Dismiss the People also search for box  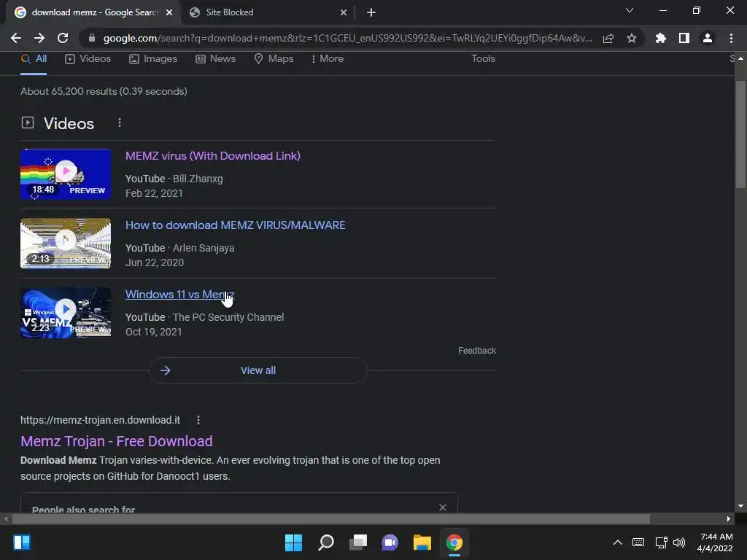(443, 507)
